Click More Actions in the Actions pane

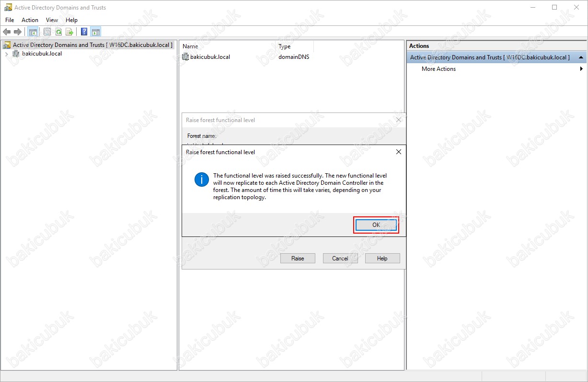pyautogui.click(x=438, y=69)
